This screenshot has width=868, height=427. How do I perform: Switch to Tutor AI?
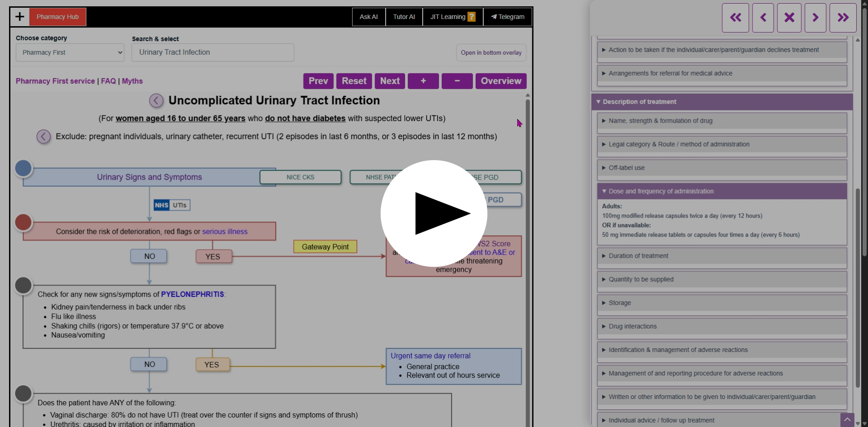coord(403,17)
